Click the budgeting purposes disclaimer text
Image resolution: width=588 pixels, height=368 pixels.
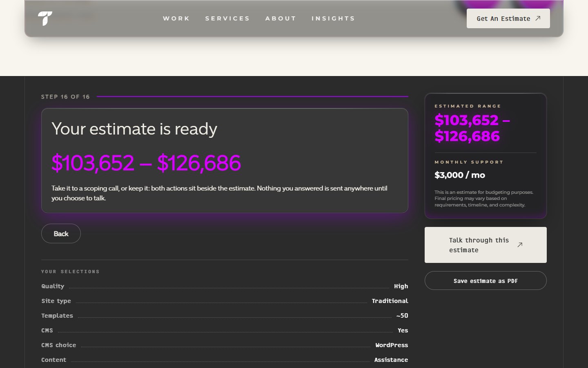point(484,198)
